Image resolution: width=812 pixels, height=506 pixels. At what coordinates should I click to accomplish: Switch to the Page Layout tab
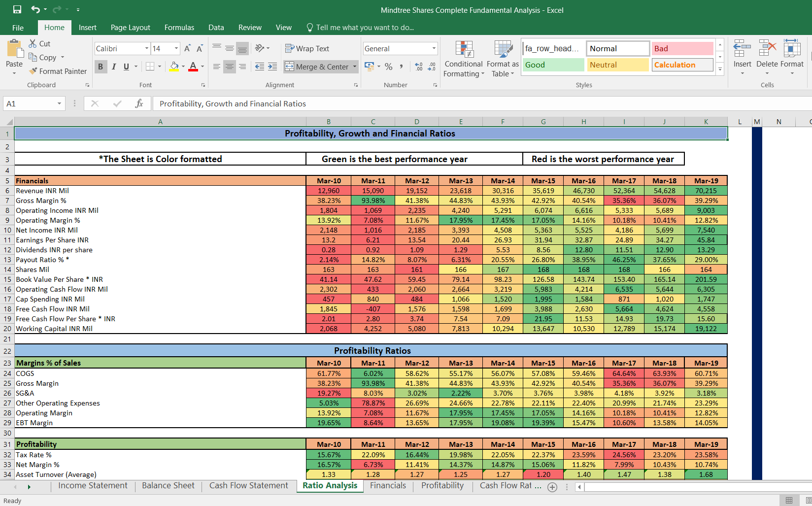(x=131, y=28)
